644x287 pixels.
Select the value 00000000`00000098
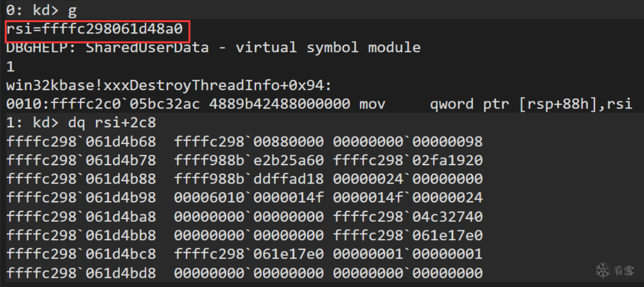[408, 141]
